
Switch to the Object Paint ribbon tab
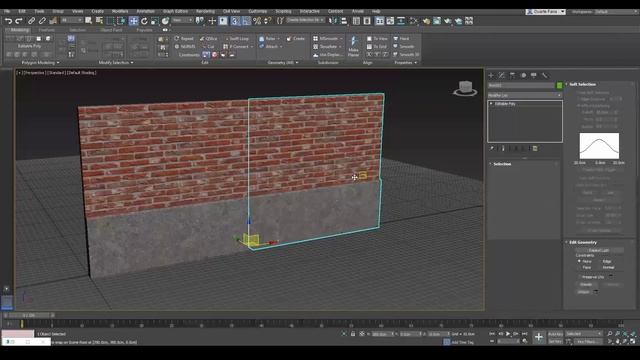tap(111, 30)
